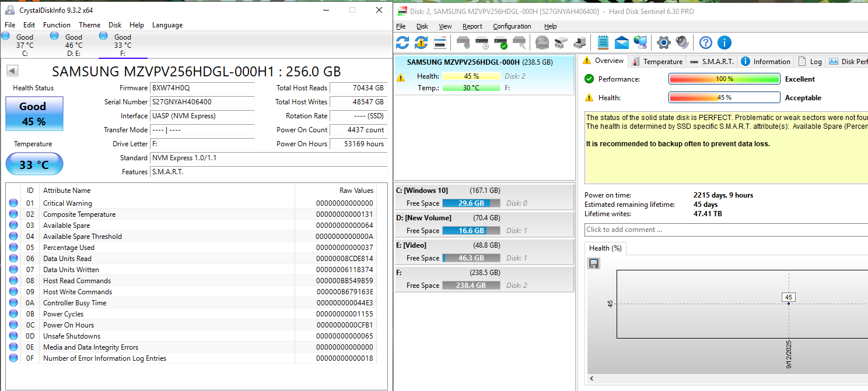
Task: Click the refresh icon with yellow warning triangle
Action: (421, 43)
